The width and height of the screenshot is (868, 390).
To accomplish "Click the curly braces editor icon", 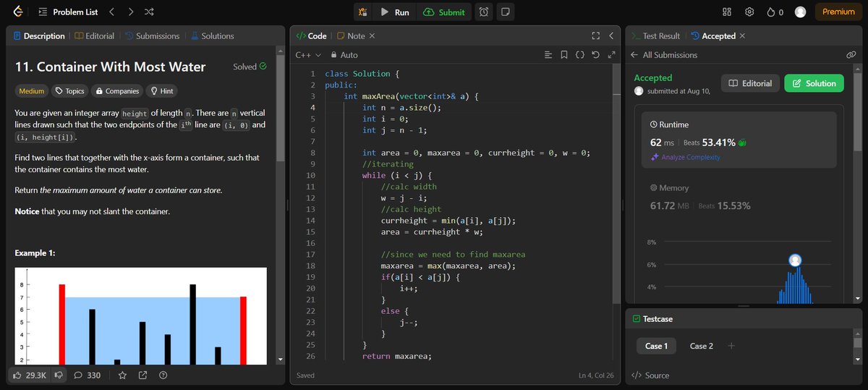I will pyautogui.click(x=579, y=55).
